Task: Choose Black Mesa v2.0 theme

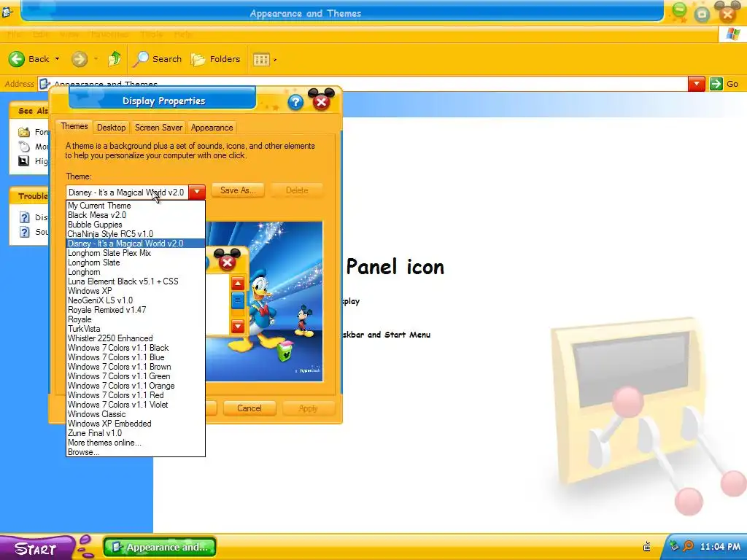Action: click(x=136, y=215)
